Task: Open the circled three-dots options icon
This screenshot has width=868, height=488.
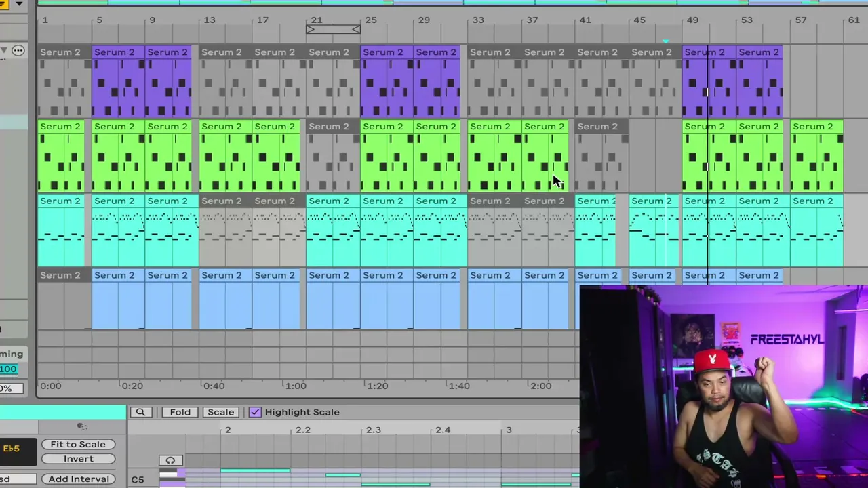Action: (x=18, y=50)
